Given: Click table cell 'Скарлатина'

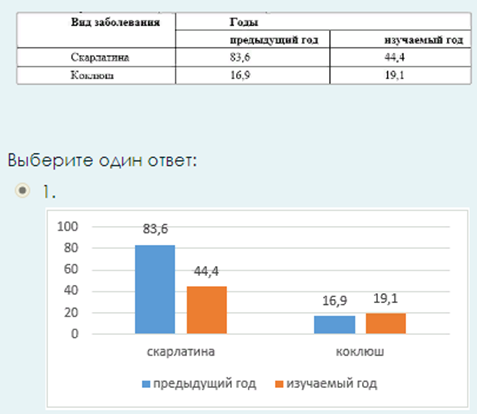Looking at the screenshot, I should pyautogui.click(x=100, y=57).
